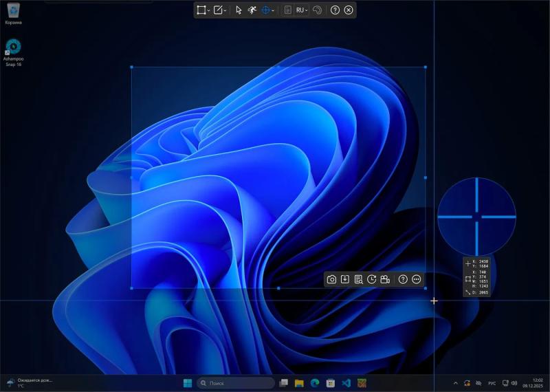Toggle the mouse cursor capture option
Image resolution: width=550 pixels, height=392 pixels.
click(x=239, y=10)
